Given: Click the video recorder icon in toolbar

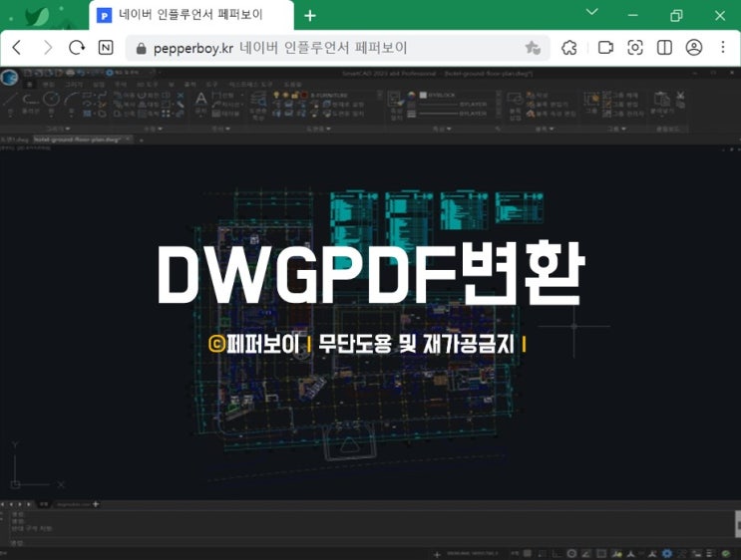Looking at the screenshot, I should [x=605, y=47].
